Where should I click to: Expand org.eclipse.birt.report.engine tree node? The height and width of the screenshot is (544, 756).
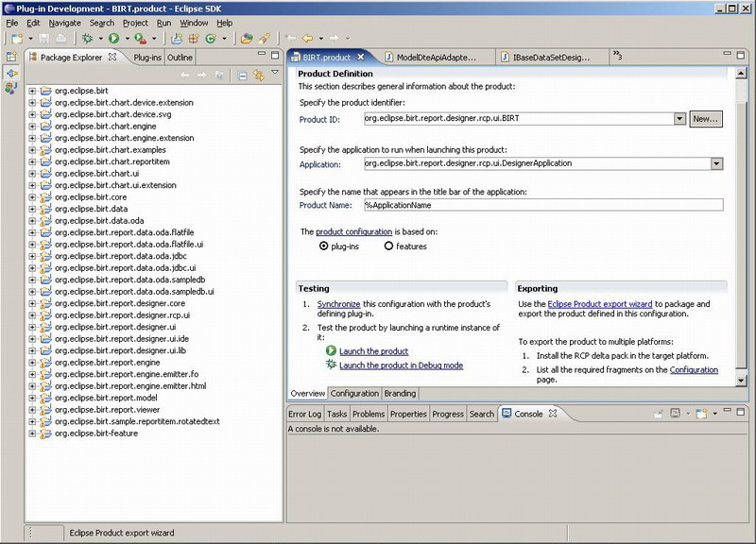(32, 363)
